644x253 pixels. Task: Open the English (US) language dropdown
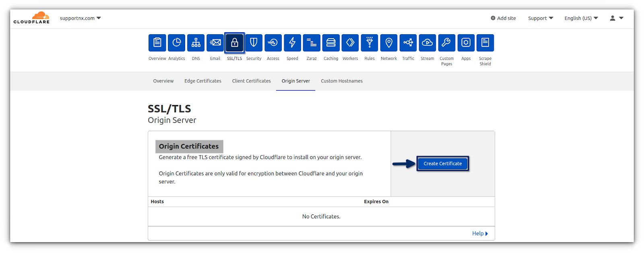pyautogui.click(x=581, y=18)
